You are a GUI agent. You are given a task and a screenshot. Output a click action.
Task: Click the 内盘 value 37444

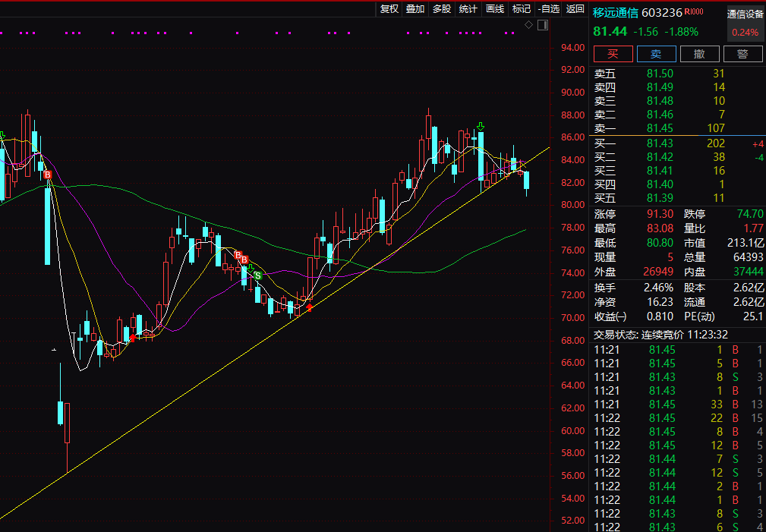coord(748,271)
